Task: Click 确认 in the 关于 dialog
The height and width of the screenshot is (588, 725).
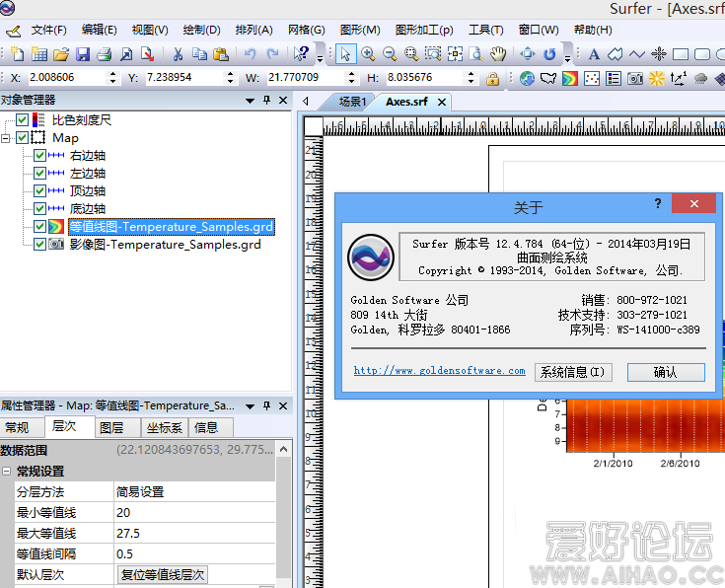Action: pos(666,372)
